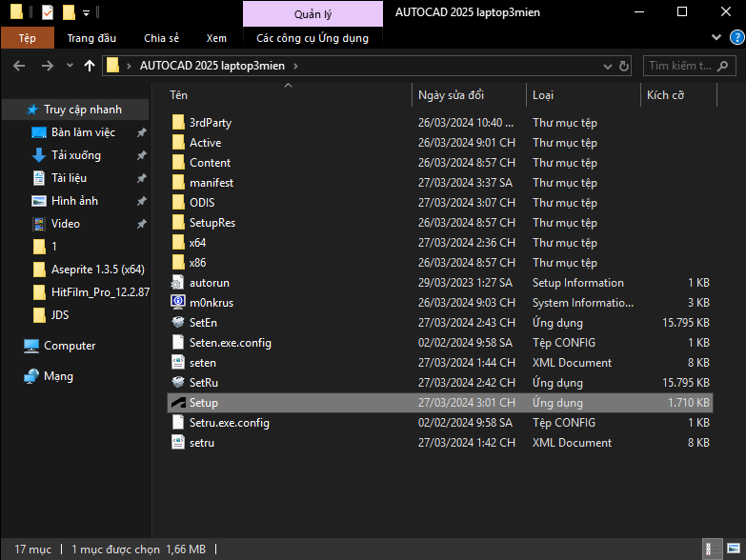746x560 pixels.
Task: Click the Back navigation arrow
Action: coord(20,66)
